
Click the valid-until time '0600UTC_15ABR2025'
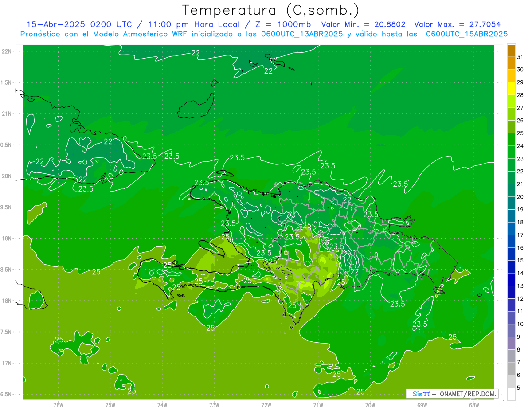pos(467,34)
